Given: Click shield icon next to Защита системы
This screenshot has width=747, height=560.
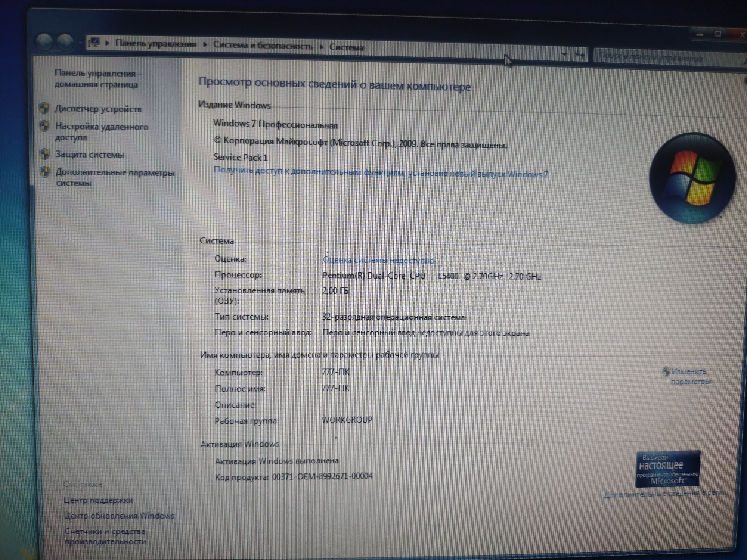Looking at the screenshot, I should point(45,154).
